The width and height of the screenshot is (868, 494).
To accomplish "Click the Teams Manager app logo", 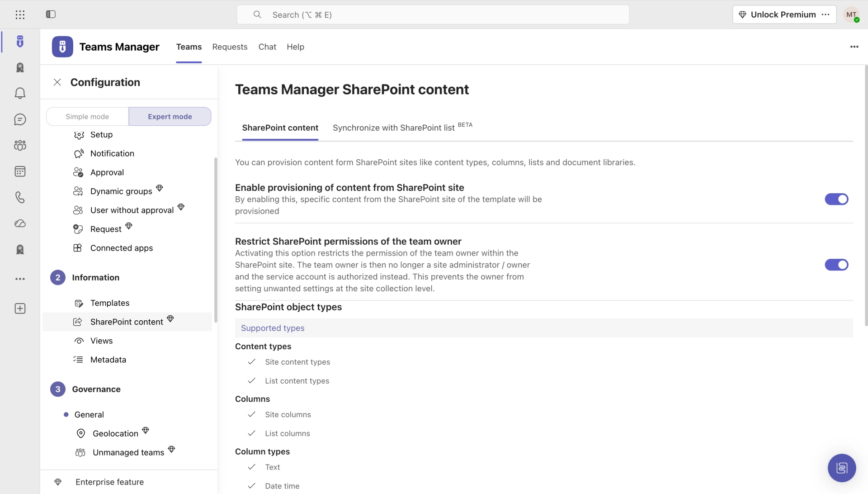I will point(62,47).
